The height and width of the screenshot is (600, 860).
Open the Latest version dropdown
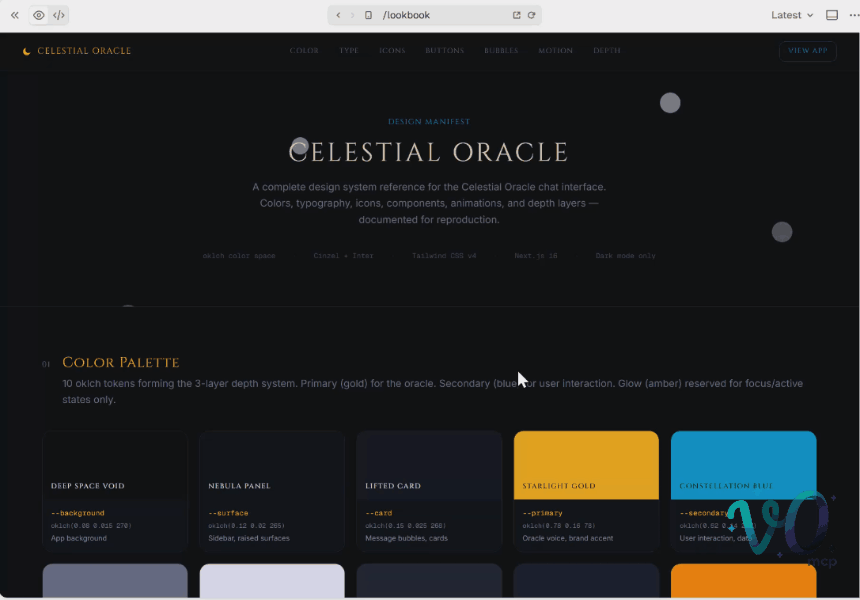pyautogui.click(x=791, y=15)
